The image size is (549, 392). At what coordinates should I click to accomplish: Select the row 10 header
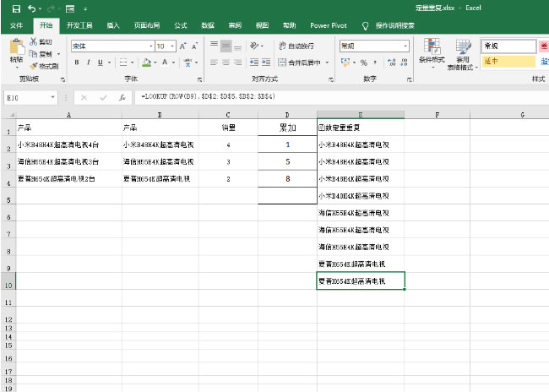(x=8, y=281)
